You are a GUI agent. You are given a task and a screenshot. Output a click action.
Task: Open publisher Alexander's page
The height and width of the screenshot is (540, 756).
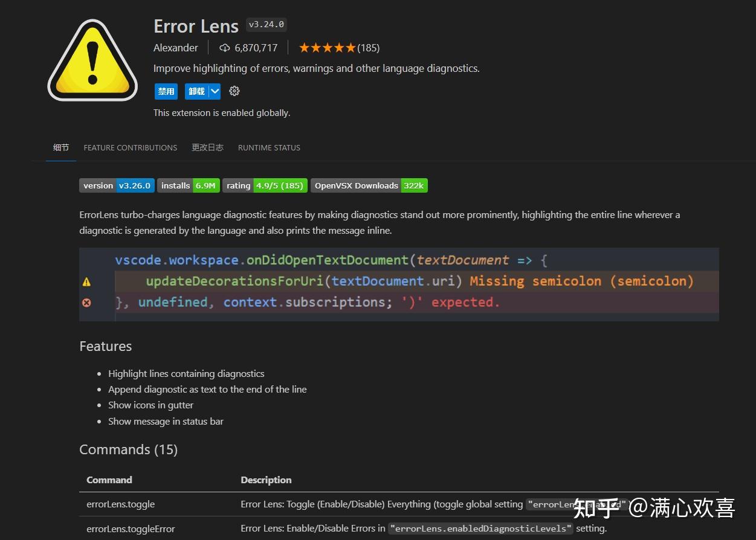click(175, 48)
